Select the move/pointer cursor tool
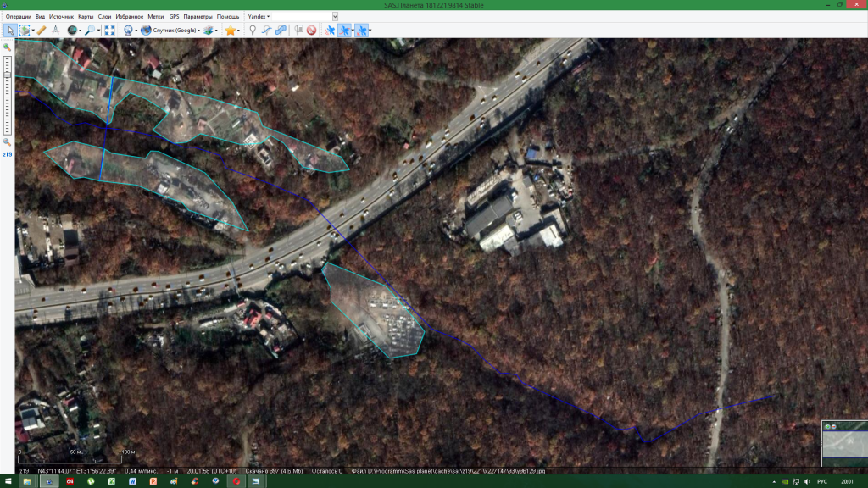Image resolution: width=868 pixels, height=488 pixels. (x=9, y=30)
